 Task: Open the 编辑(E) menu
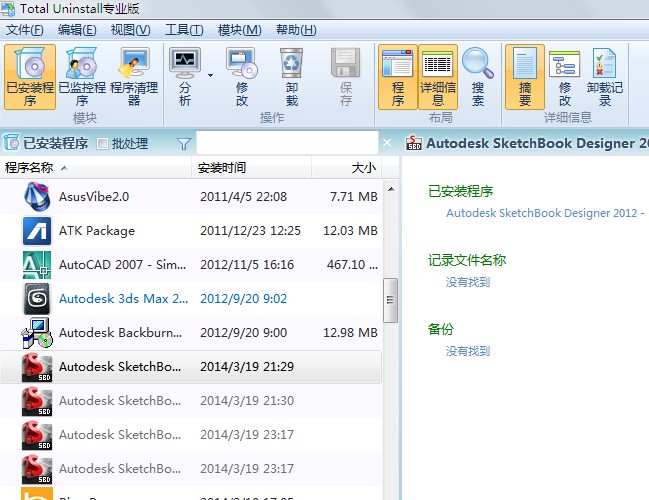pyautogui.click(x=77, y=30)
